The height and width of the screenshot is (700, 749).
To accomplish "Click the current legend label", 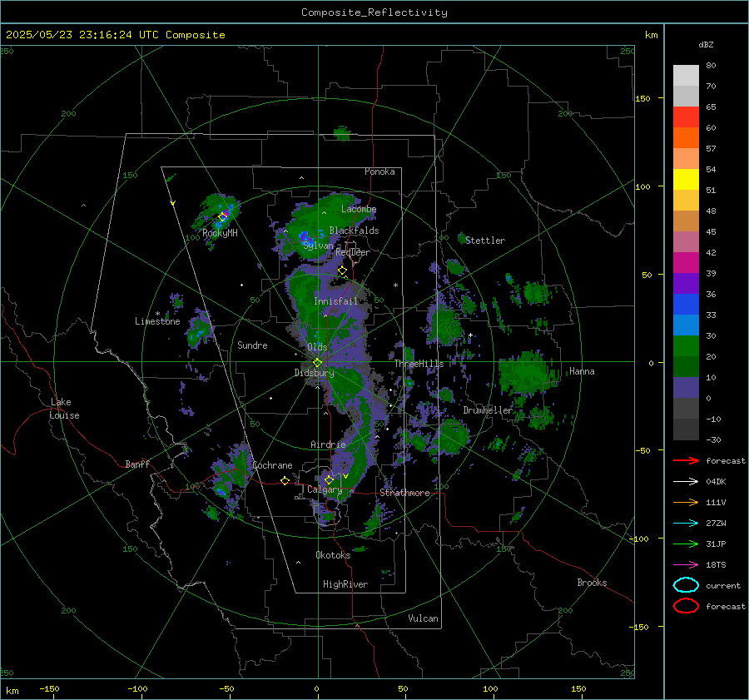I will tap(723, 585).
